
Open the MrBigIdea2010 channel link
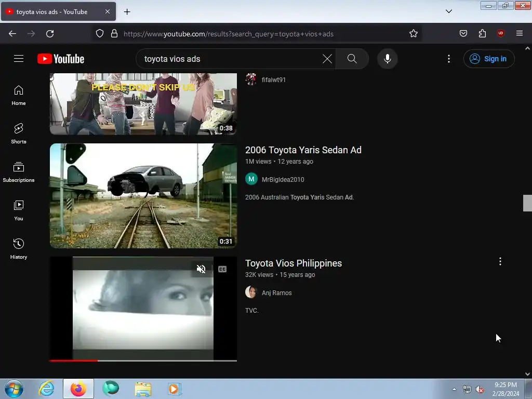point(283,179)
